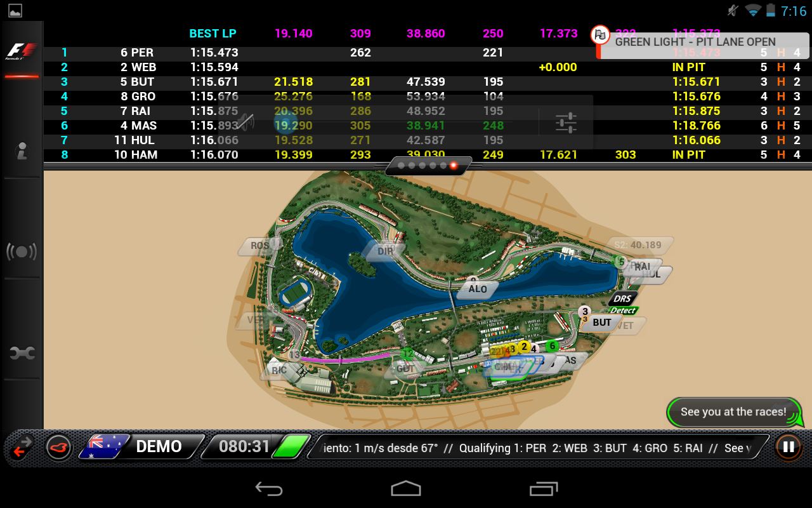The image size is (812, 508).
Task: Adjust the volume slider blue knob
Action: click(x=285, y=121)
